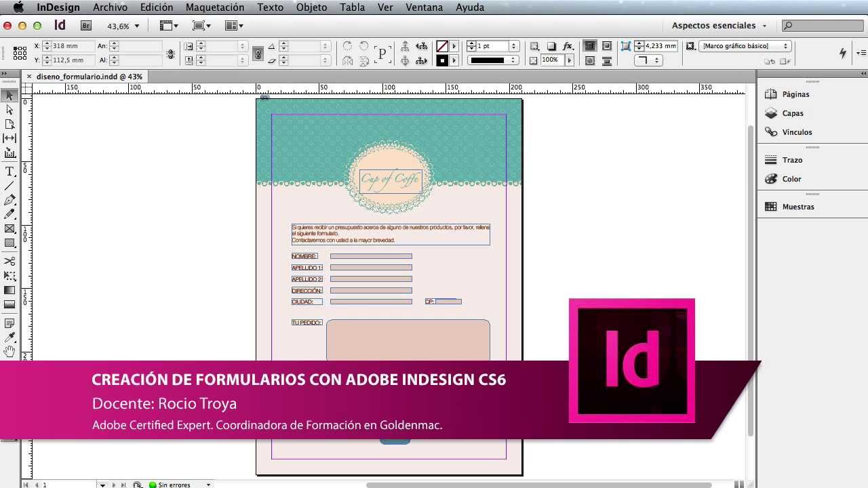Screen dimensions: 868x488
Task: Select the Content Collector tool
Action: point(9,153)
